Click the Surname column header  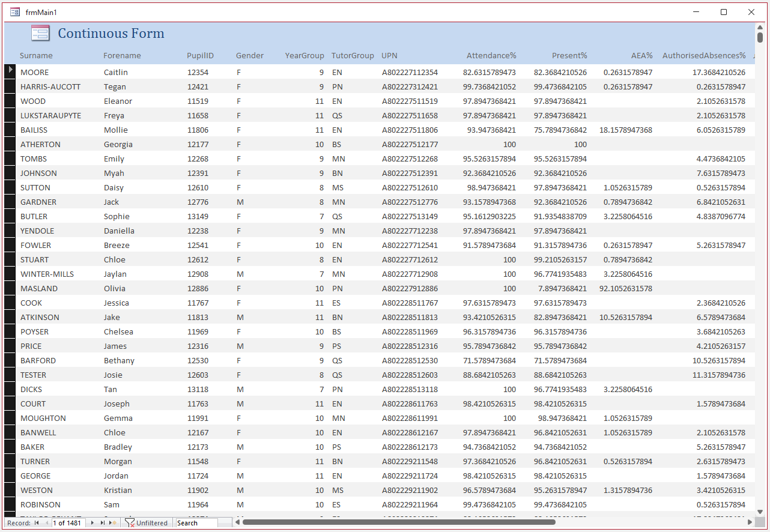(36, 55)
